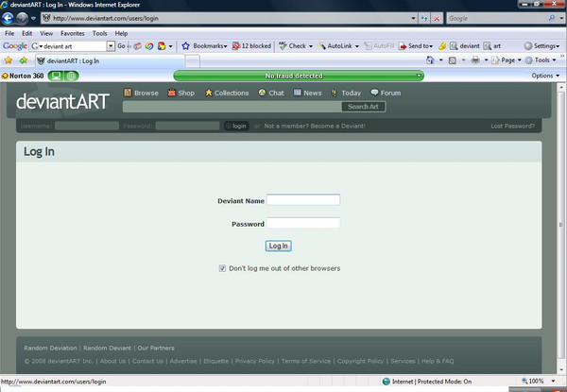
Task: Click the RSS feeds icon
Action: tap(453, 60)
